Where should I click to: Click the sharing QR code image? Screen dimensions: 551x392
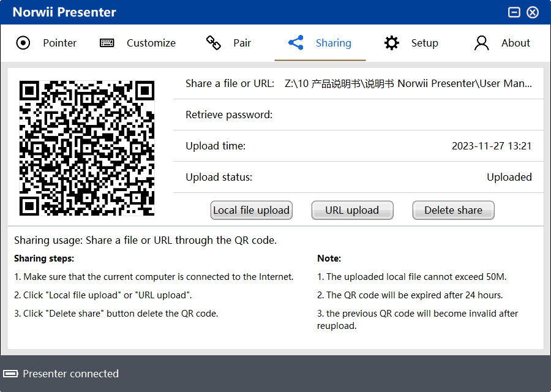tap(87, 148)
